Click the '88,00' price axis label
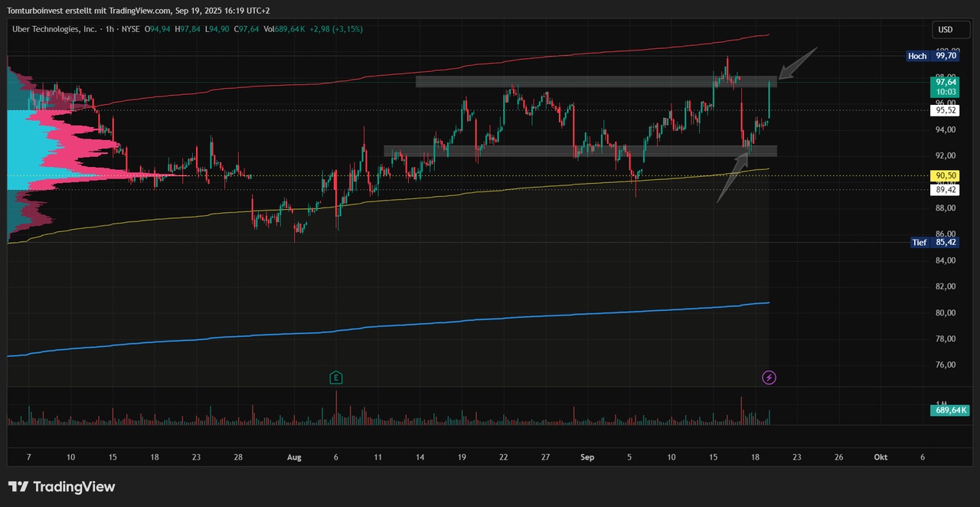Image resolution: width=980 pixels, height=507 pixels. (946, 208)
